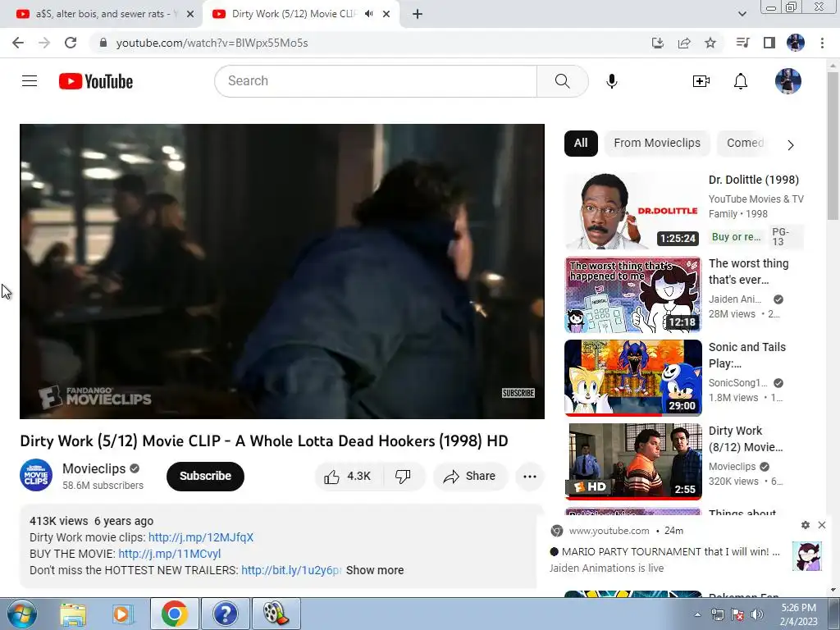This screenshot has height=630, width=840.
Task: Click the search magnifier button
Action: pos(563,81)
